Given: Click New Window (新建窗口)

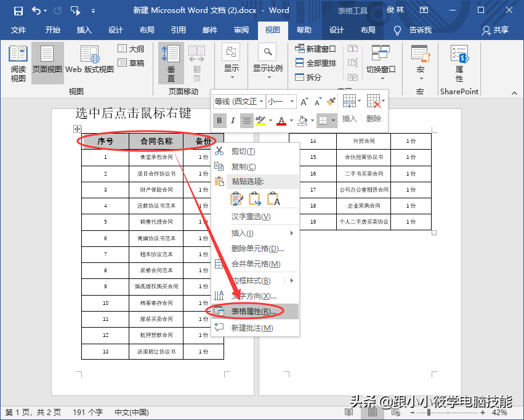Looking at the screenshot, I should pos(315,49).
